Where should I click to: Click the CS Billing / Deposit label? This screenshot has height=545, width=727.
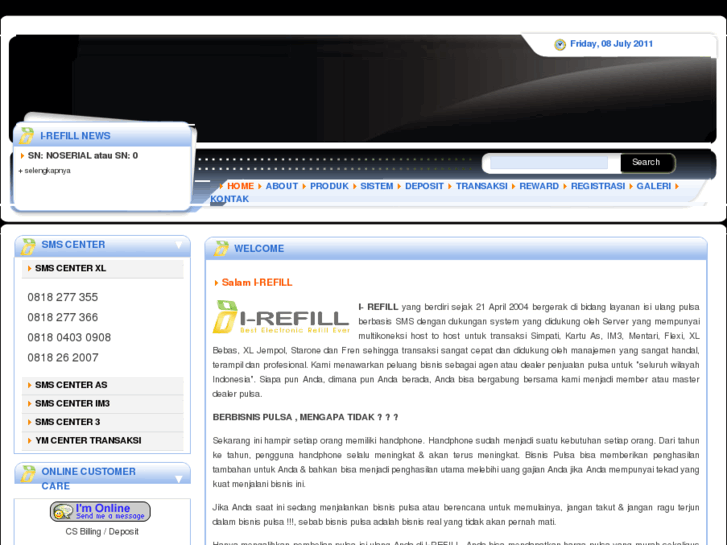point(102,532)
